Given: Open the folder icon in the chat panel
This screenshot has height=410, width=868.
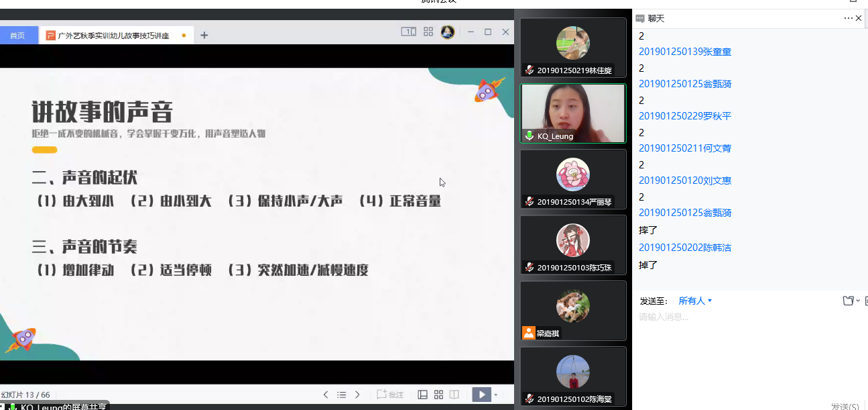Looking at the screenshot, I should pyautogui.click(x=847, y=301).
